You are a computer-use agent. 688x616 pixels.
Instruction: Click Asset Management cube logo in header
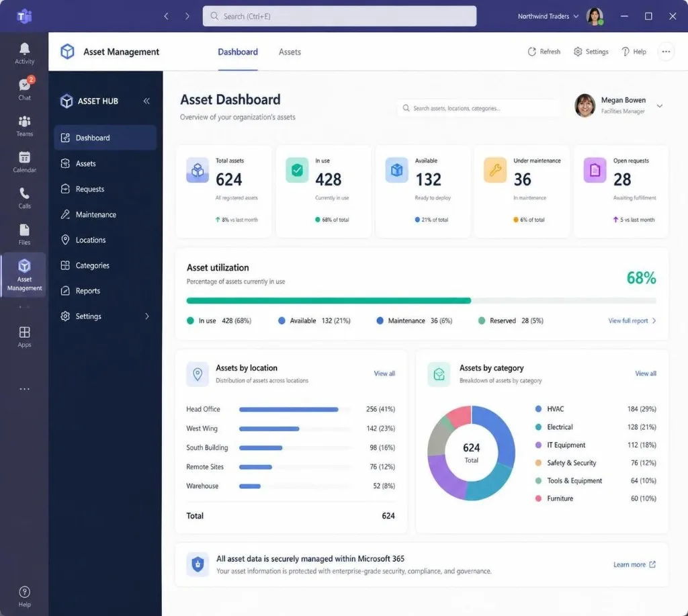point(67,51)
